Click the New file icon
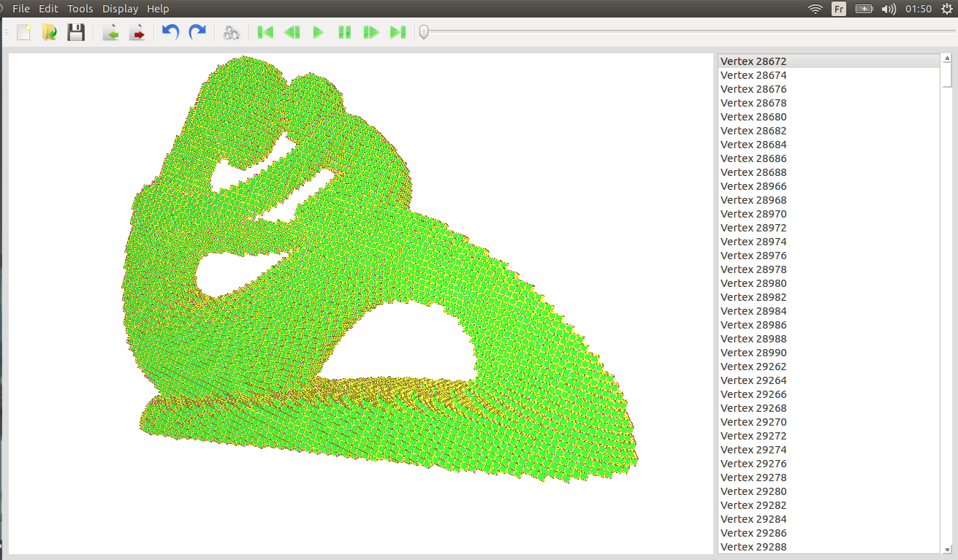This screenshot has width=958, height=560. [23, 32]
